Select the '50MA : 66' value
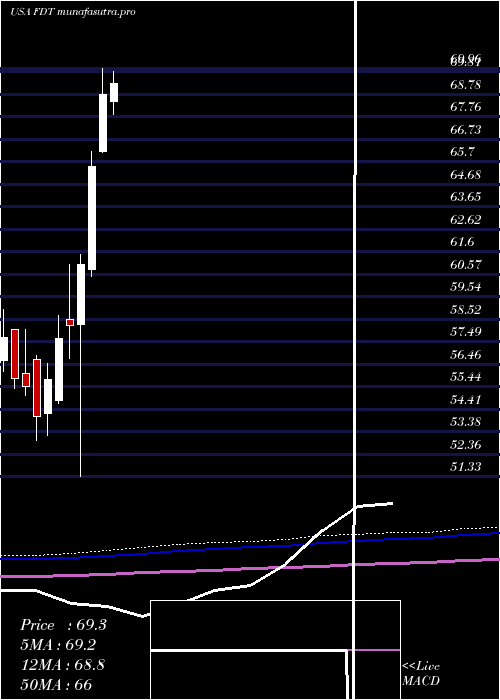This screenshot has height=700, width=500. (x=57, y=684)
